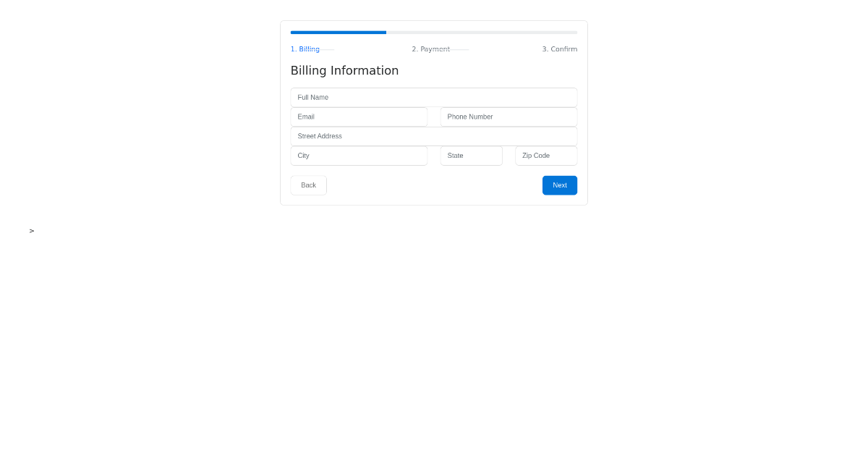Click the Back button
The image size is (868, 456).
pyautogui.click(x=308, y=185)
